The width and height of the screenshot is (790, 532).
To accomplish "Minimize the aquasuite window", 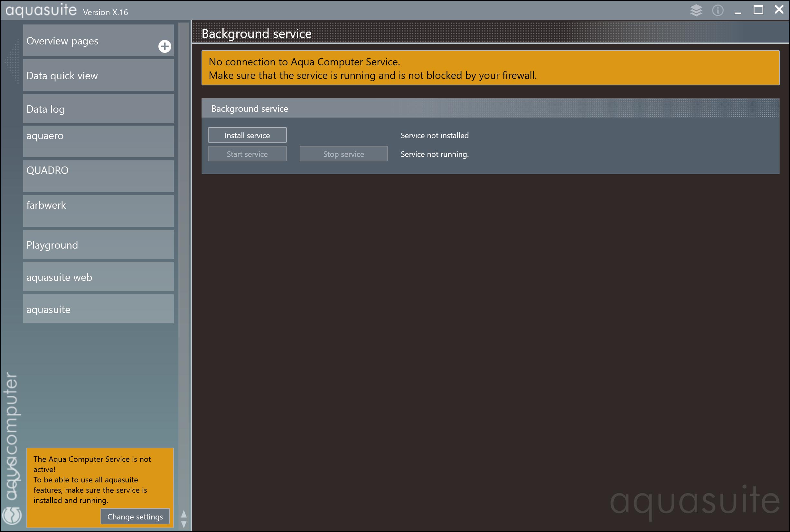I will pyautogui.click(x=738, y=12).
